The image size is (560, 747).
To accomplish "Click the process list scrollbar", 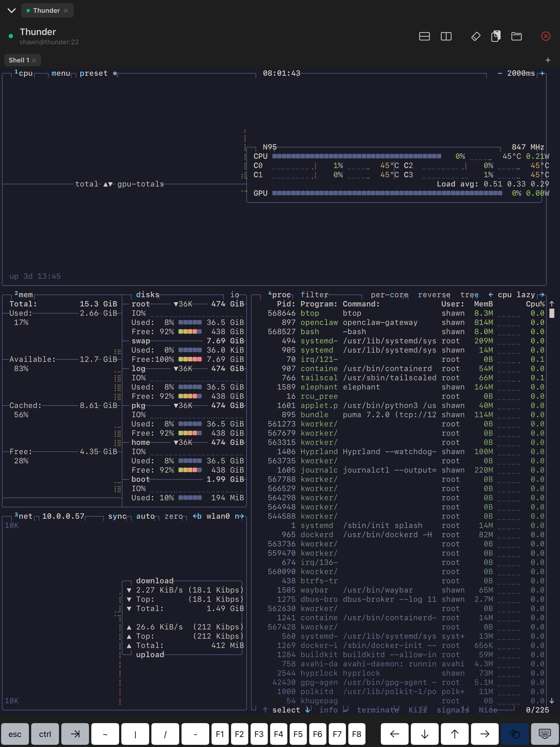I will point(551,314).
